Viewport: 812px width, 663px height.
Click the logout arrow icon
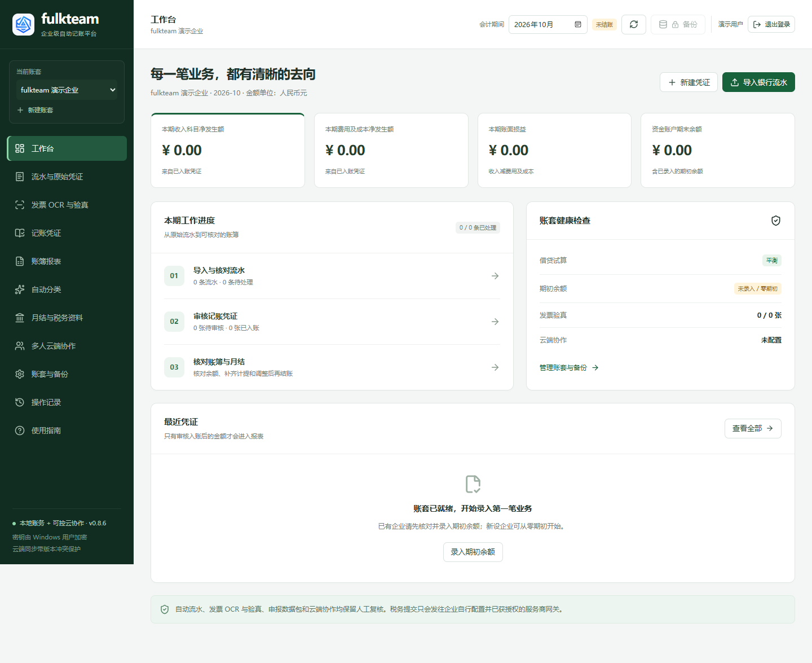[757, 24]
